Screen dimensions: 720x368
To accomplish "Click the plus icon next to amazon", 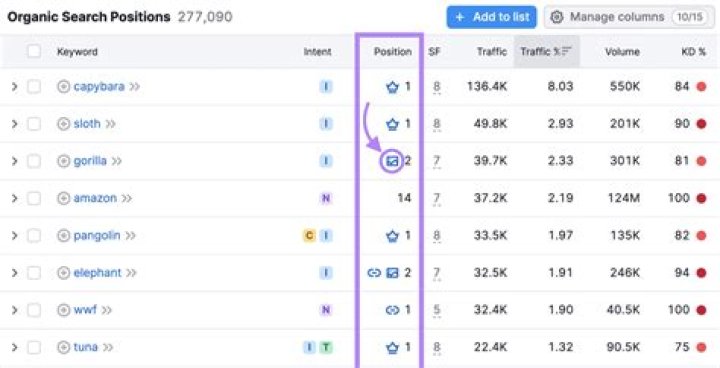I will [63, 198].
